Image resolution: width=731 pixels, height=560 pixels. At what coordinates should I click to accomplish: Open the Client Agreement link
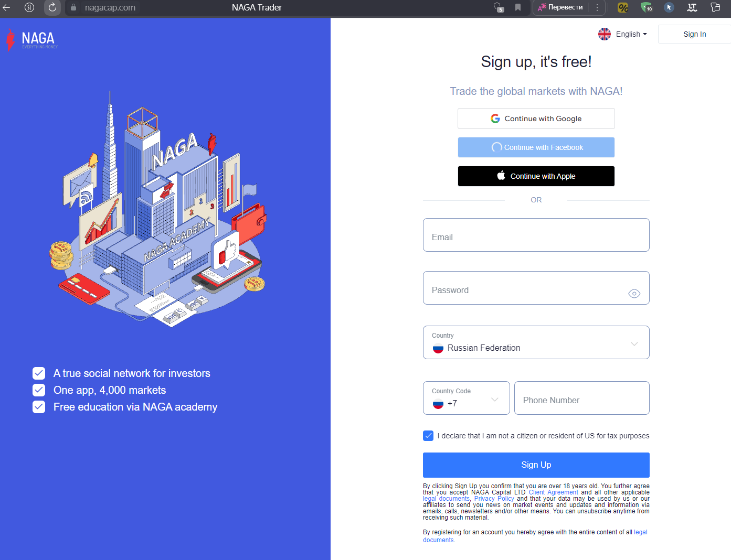554,492
